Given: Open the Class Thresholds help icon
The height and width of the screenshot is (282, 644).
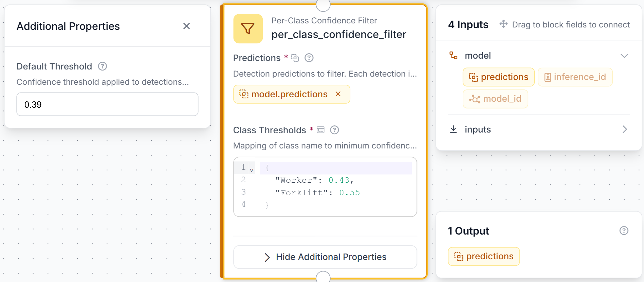Looking at the screenshot, I should point(334,130).
